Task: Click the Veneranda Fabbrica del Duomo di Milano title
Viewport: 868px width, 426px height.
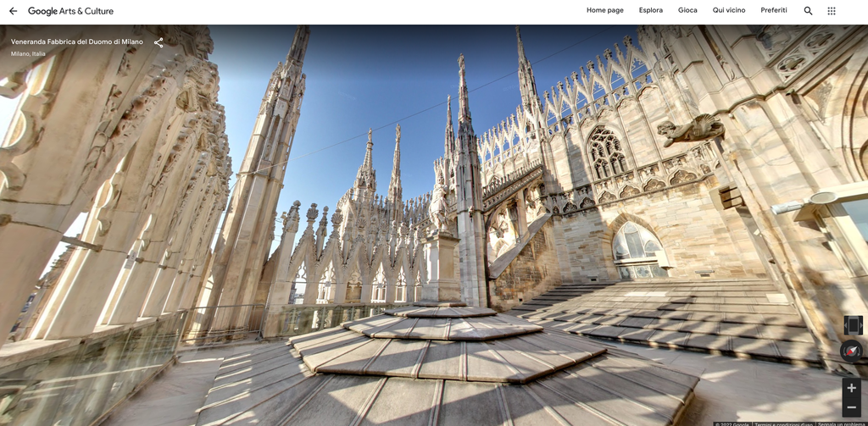Action: (77, 42)
